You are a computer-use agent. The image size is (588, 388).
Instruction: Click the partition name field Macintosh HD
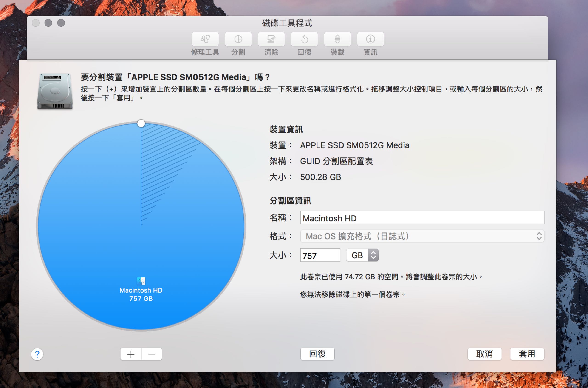click(422, 218)
